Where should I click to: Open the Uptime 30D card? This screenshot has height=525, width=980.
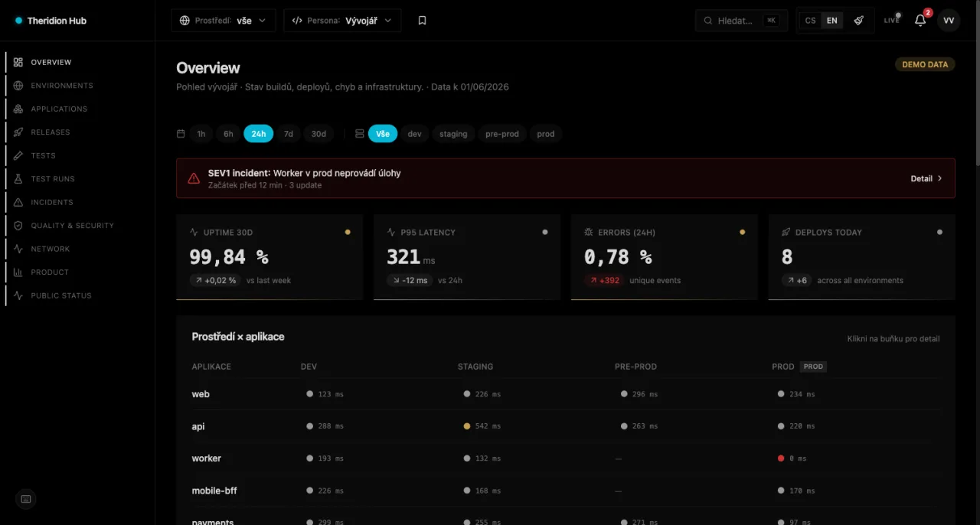click(x=269, y=257)
